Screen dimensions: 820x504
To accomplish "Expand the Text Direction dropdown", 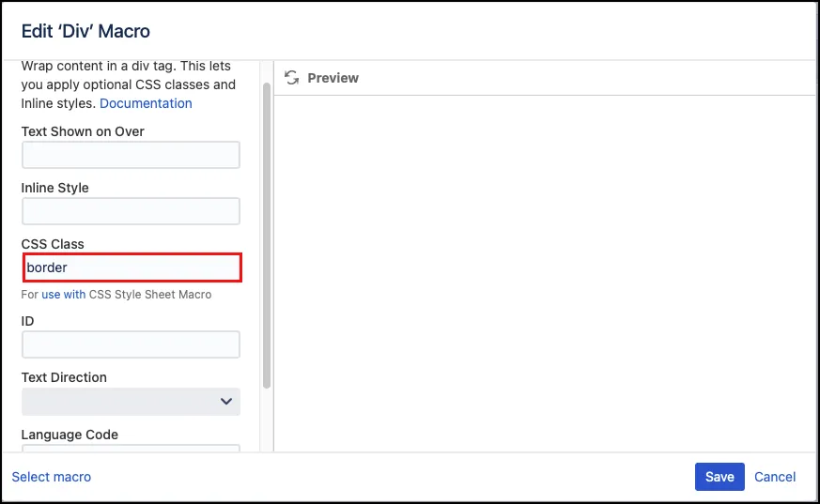I will click(x=131, y=402).
